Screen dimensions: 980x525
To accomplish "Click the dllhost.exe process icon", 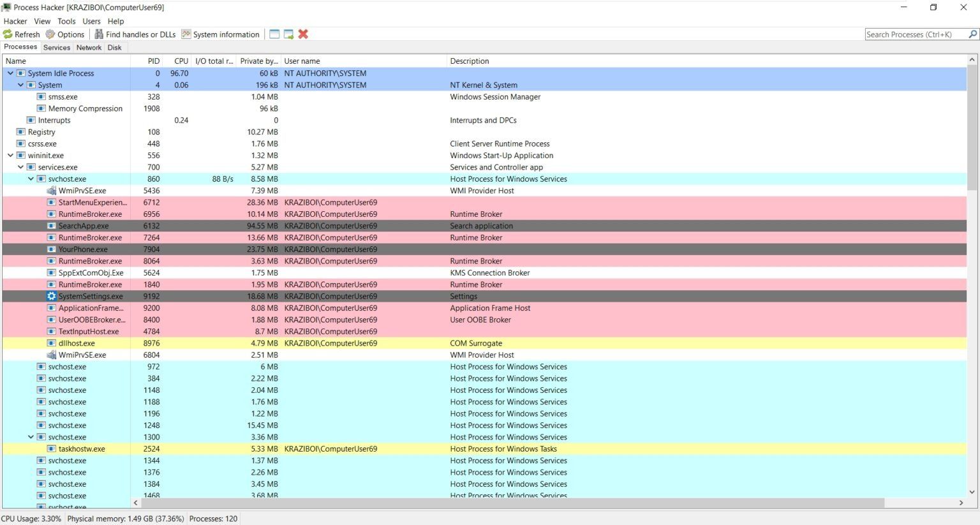I will pos(52,343).
